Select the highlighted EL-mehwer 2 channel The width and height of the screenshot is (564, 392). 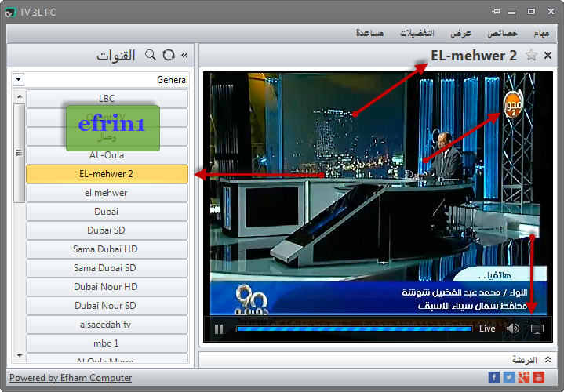pos(107,174)
